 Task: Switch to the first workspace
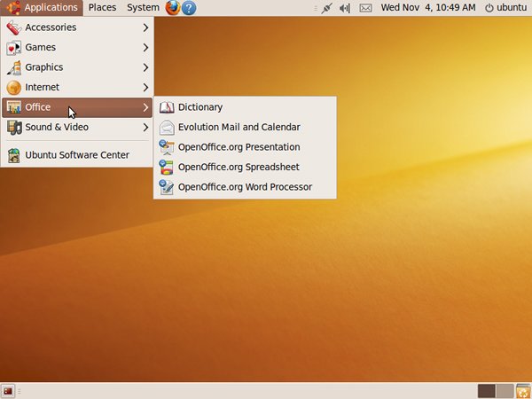tap(486, 391)
